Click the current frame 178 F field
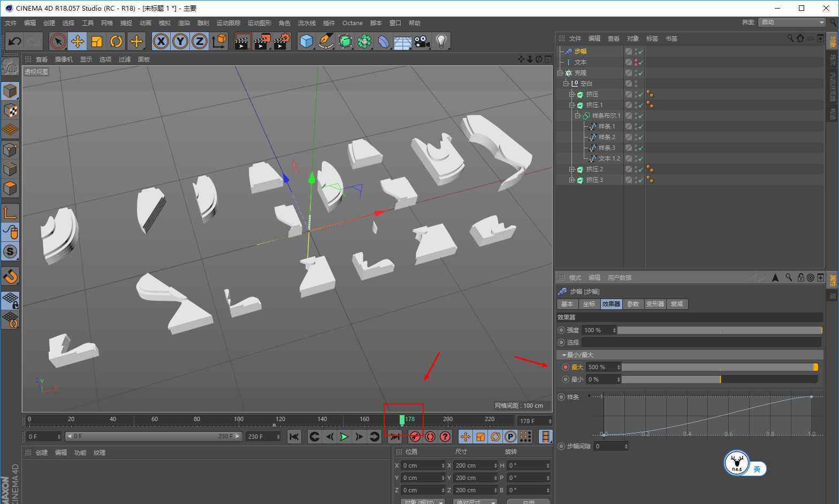Image resolution: width=839 pixels, height=504 pixels. point(535,421)
